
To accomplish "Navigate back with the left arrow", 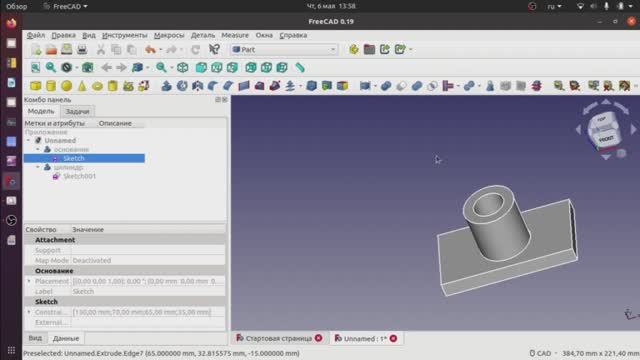I will pyautogui.click(x=107, y=68).
